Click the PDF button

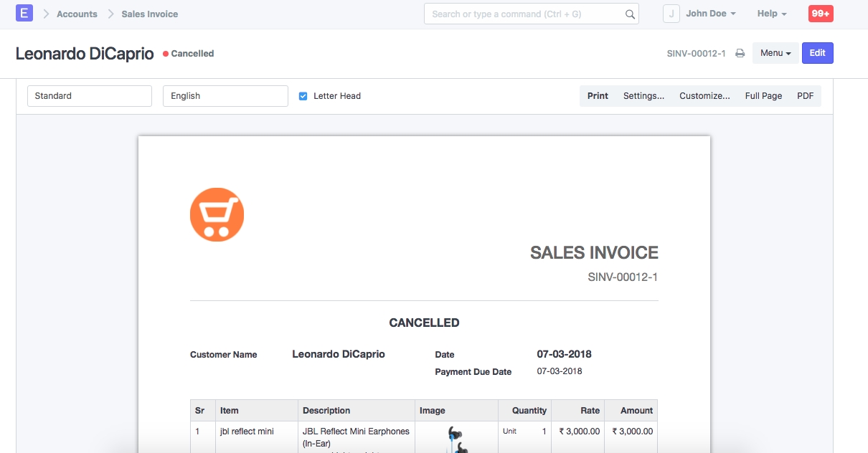[805, 96]
